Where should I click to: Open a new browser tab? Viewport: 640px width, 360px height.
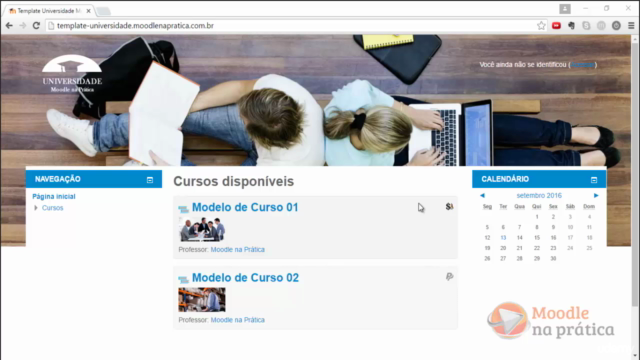103,11
